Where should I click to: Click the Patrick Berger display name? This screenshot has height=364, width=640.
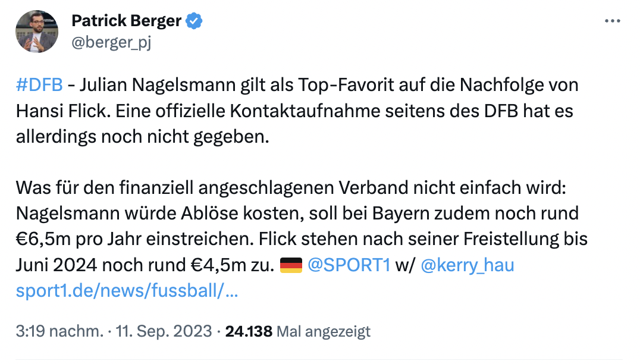[126, 21]
